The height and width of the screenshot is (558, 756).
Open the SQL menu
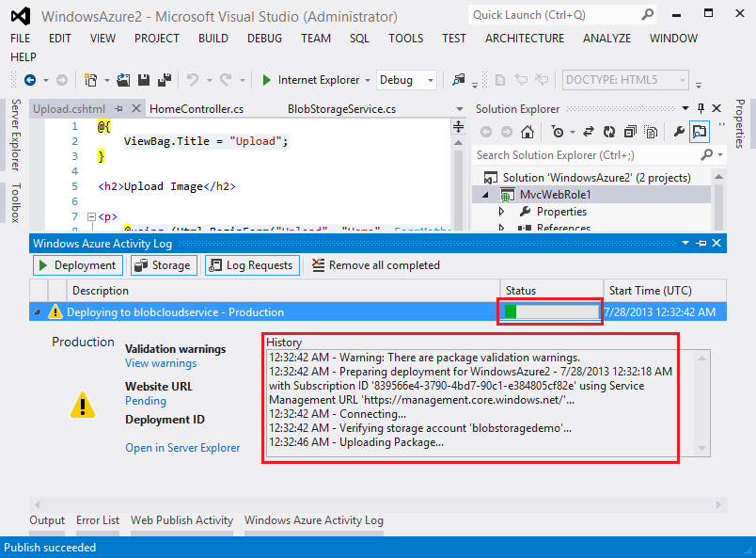pos(359,39)
